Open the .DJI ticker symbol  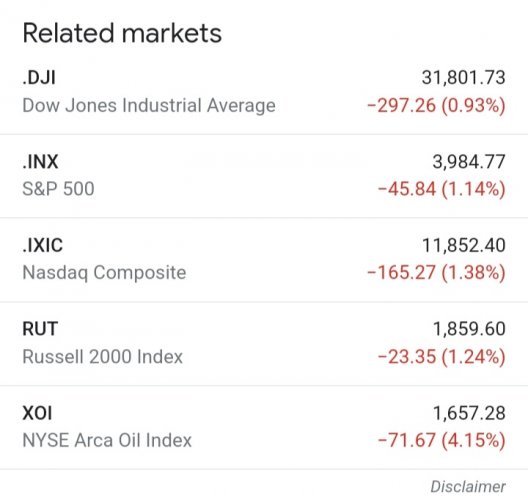[x=39, y=77]
